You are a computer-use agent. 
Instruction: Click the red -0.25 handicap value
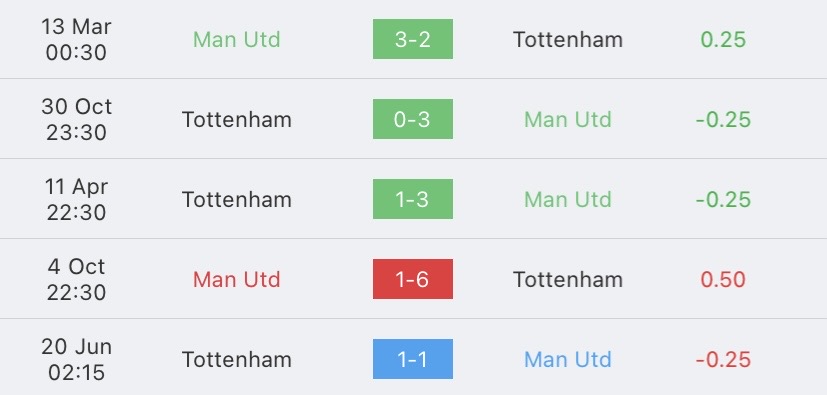[x=723, y=360]
